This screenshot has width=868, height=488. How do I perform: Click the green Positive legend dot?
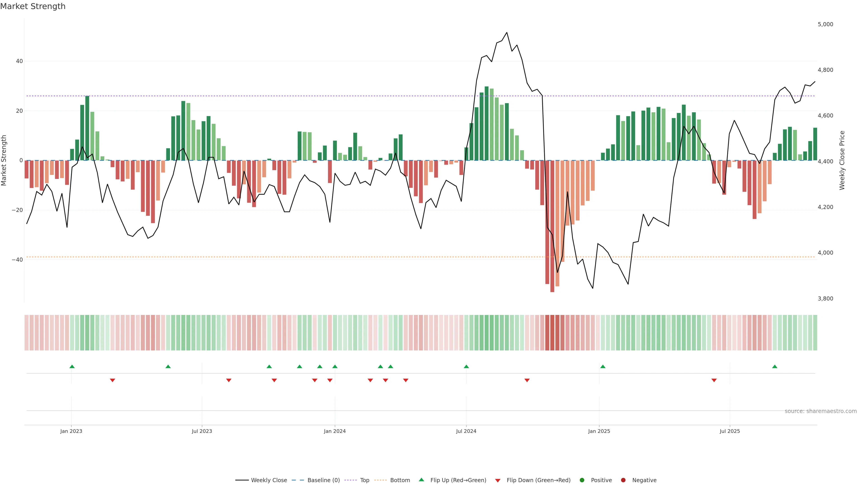(582, 480)
